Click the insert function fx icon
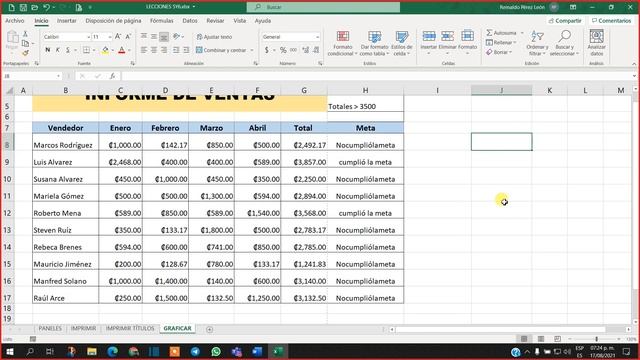 click(112, 76)
